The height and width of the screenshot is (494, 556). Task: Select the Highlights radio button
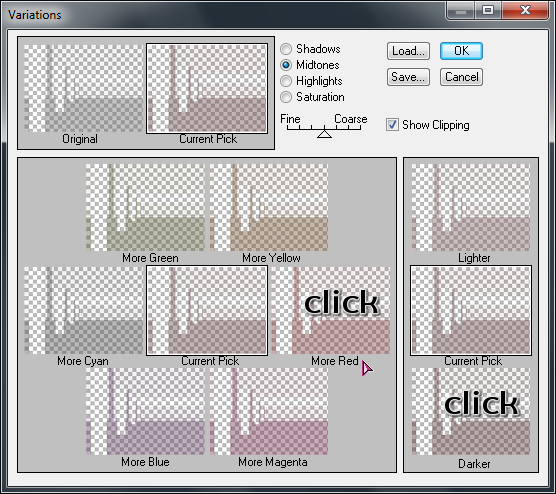click(x=286, y=81)
